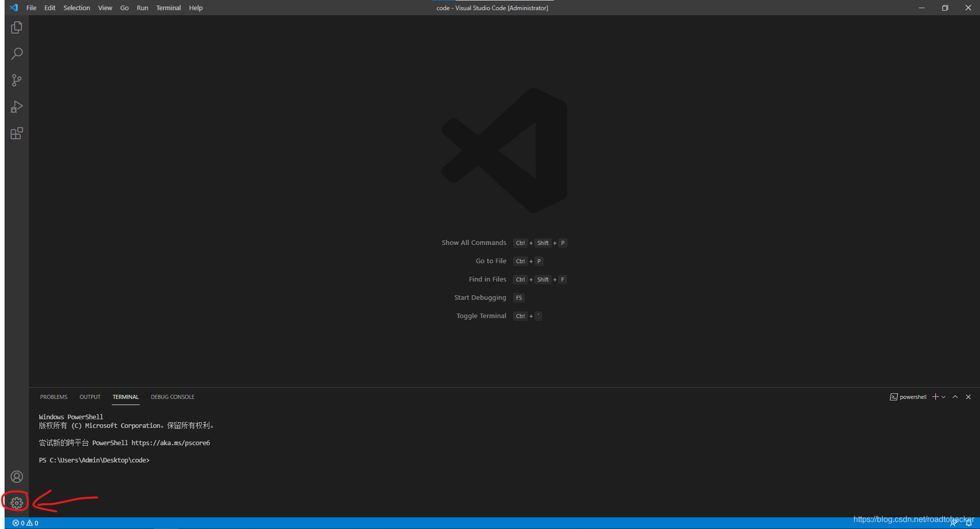The width and height of the screenshot is (980, 529).
Task: Open the File menu
Action: coord(31,8)
